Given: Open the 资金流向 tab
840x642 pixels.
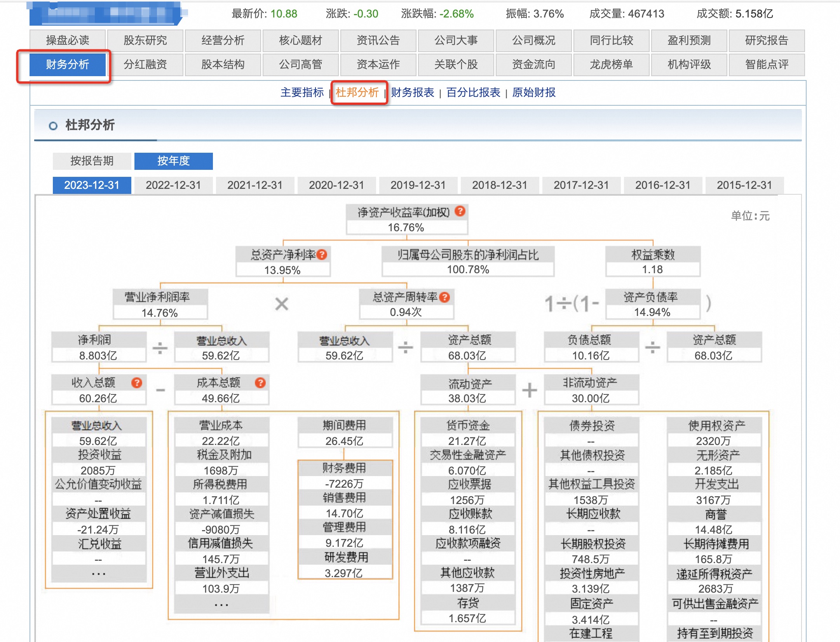Looking at the screenshot, I should (534, 65).
